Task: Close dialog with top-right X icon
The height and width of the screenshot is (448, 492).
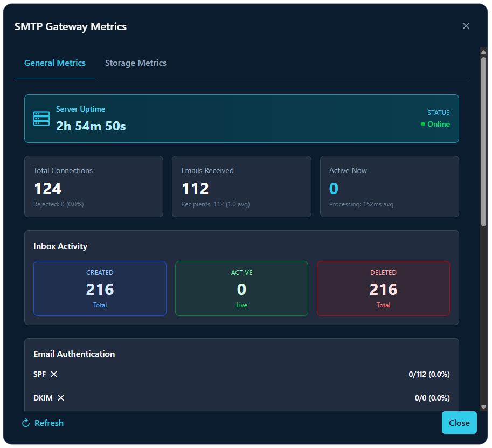Action: tap(466, 26)
